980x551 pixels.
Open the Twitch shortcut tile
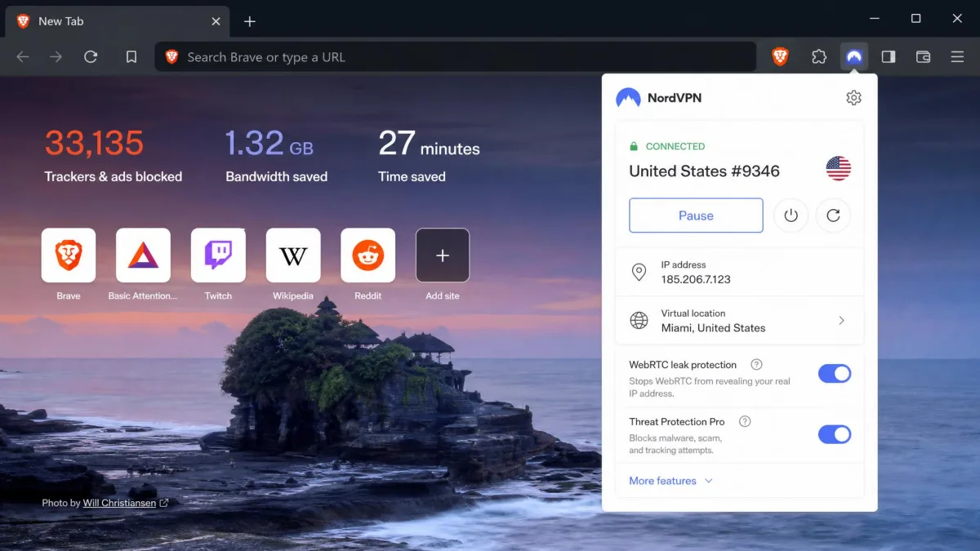pos(218,256)
